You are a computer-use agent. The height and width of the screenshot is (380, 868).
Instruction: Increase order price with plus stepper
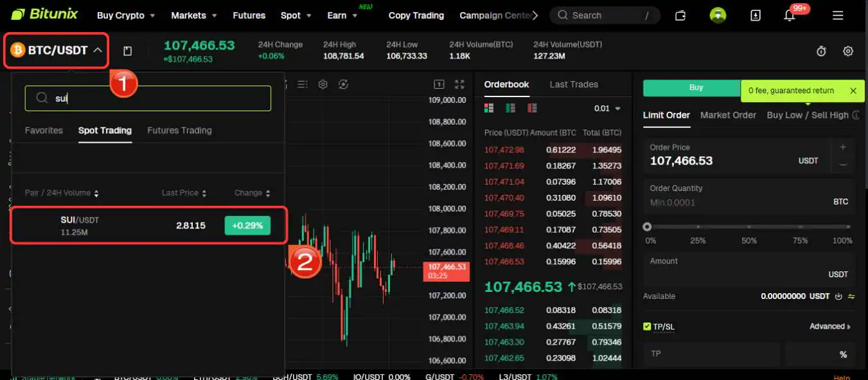[x=843, y=147]
